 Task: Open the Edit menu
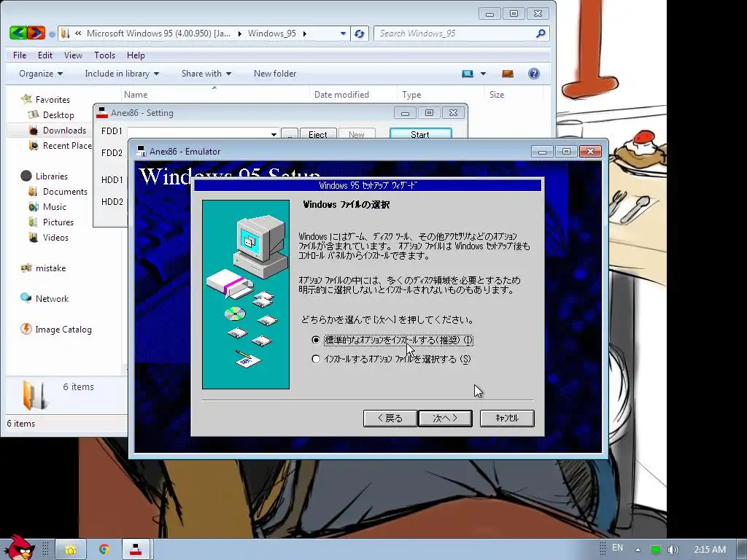[45, 55]
